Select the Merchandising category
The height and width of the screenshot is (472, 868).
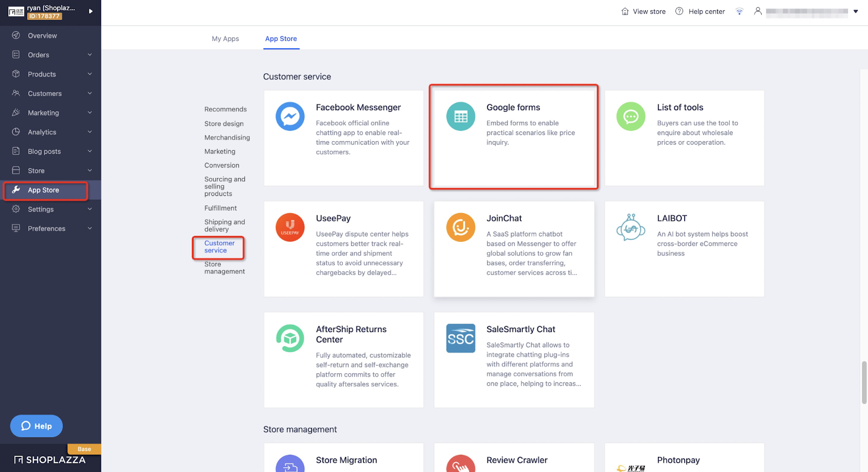click(227, 137)
